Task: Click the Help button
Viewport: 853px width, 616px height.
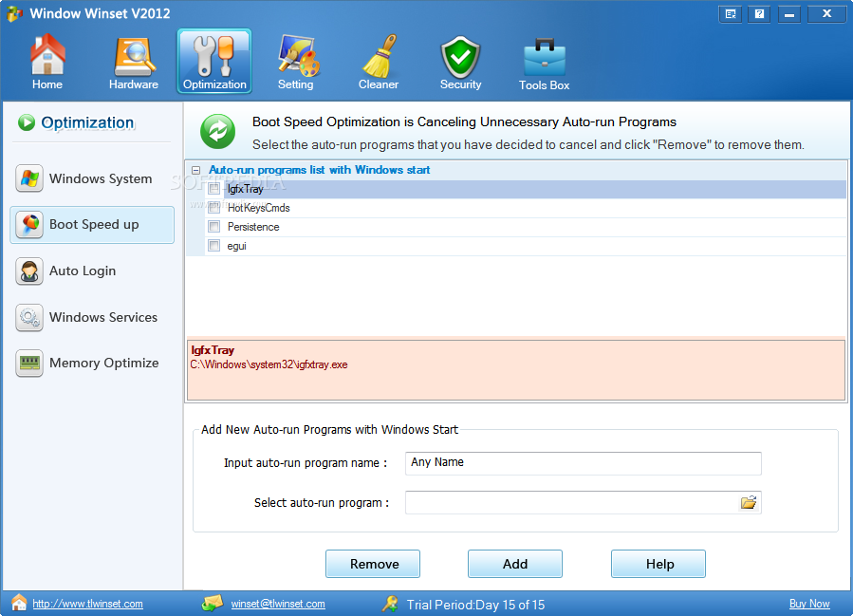Action: tap(658, 564)
